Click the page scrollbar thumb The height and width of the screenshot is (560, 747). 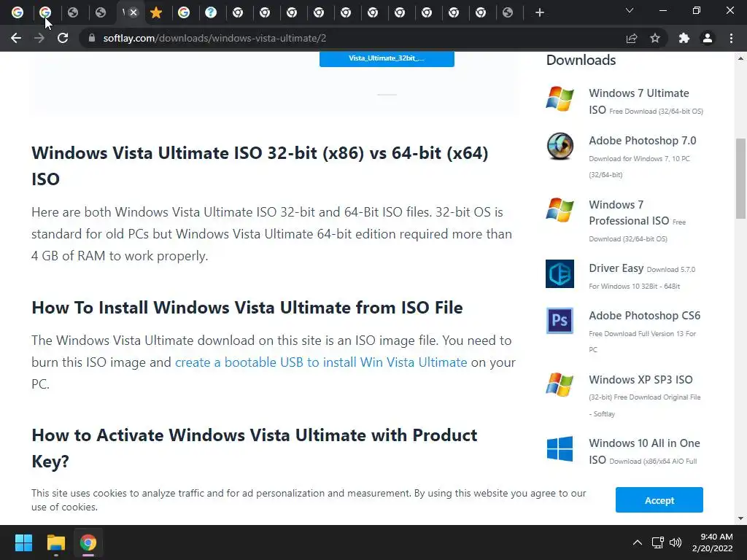(741, 178)
